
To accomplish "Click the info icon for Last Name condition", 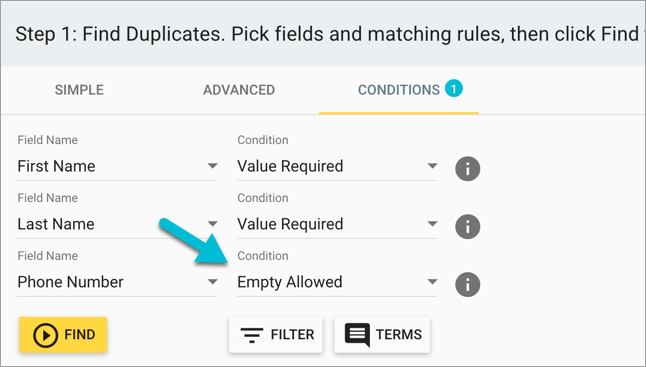I will coord(468,227).
